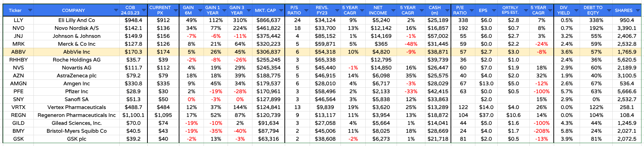Click the Novo Nordisk A/S cell
This screenshot has width=644, height=146.
click(77, 28)
